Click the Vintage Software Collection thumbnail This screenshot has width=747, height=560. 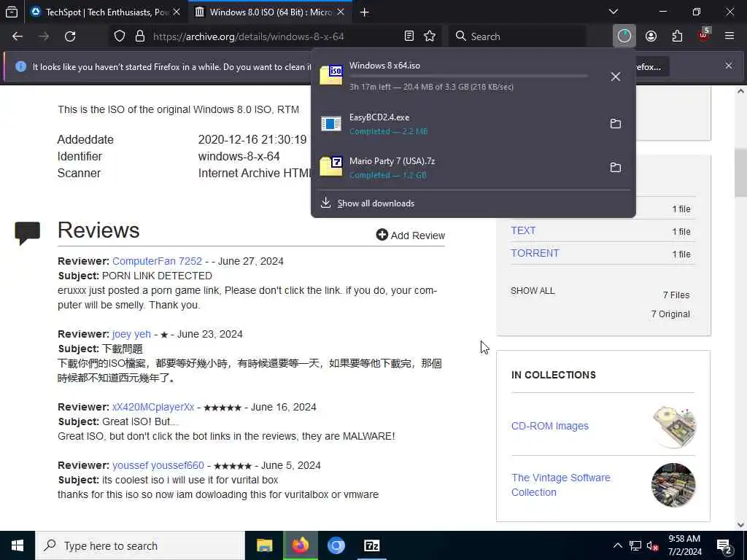(x=673, y=485)
